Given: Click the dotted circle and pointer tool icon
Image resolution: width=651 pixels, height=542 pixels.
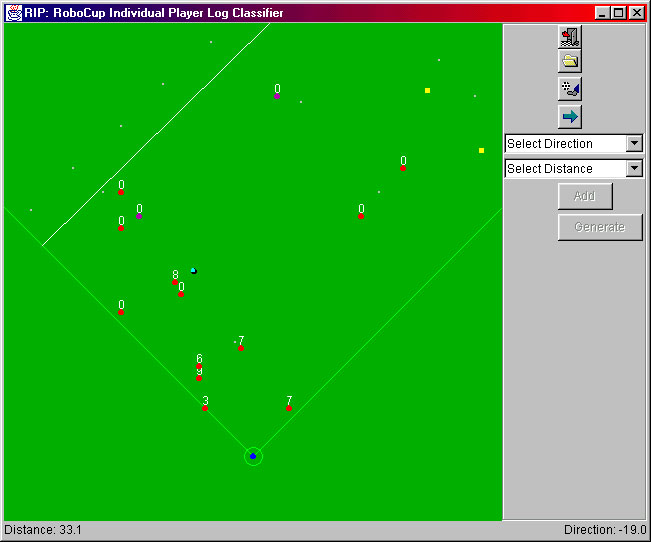Looking at the screenshot, I should tap(570, 88).
